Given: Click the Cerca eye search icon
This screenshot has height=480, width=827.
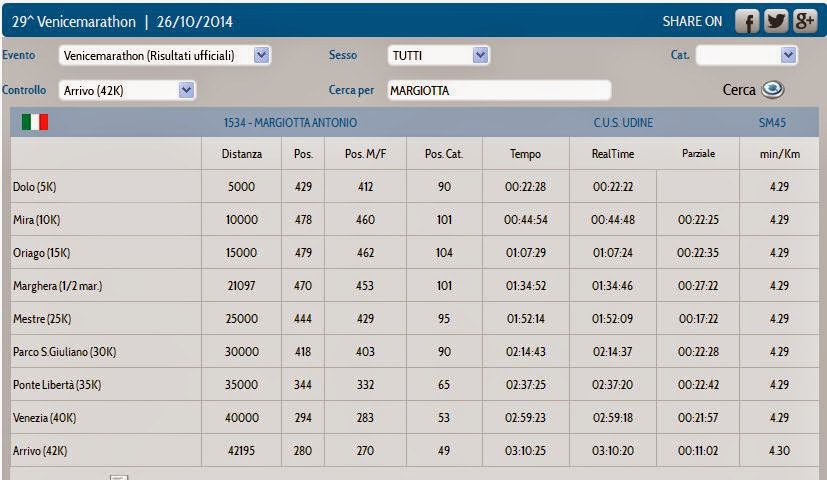Looking at the screenshot, I should [x=773, y=90].
